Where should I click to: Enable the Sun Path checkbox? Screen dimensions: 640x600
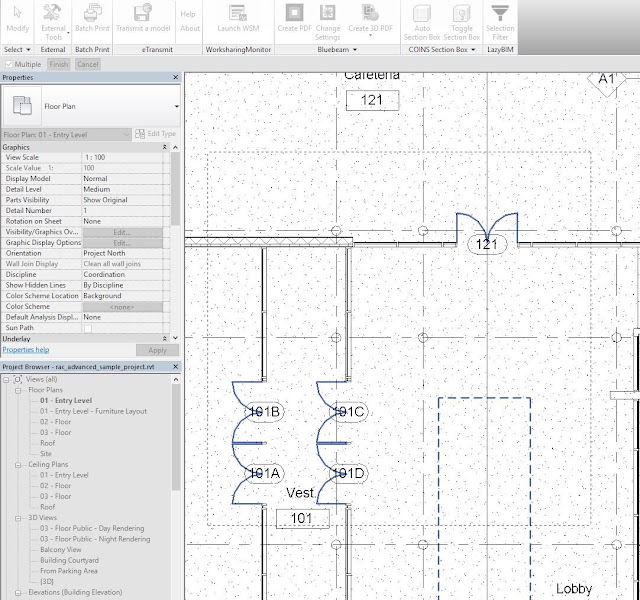pos(88,328)
